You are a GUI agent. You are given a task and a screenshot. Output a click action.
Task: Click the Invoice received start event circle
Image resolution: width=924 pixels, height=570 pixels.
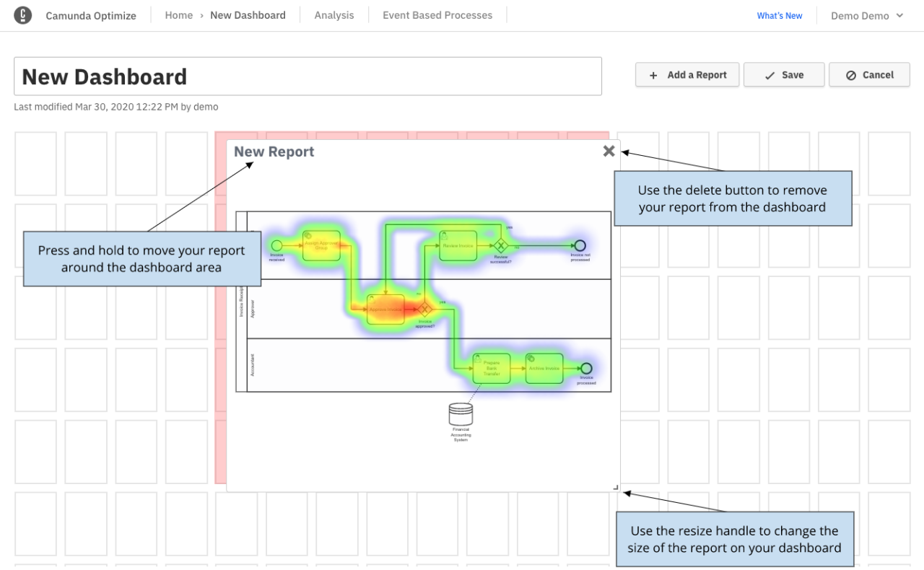[276, 246]
